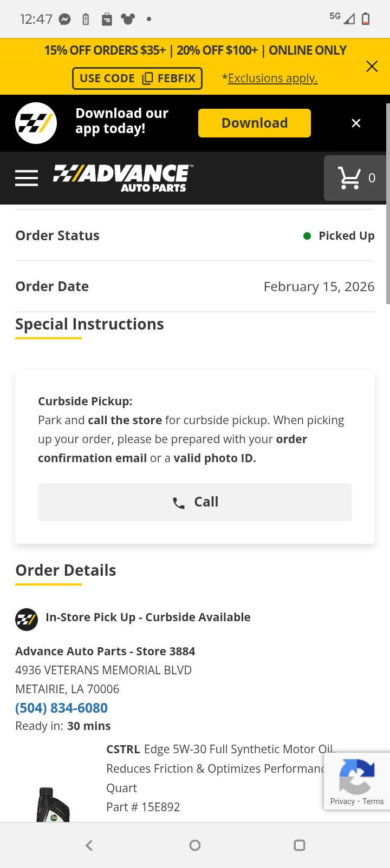This screenshot has width=390, height=868.
Task: Dial the store phone number (504) 834-6080
Action: point(61,708)
